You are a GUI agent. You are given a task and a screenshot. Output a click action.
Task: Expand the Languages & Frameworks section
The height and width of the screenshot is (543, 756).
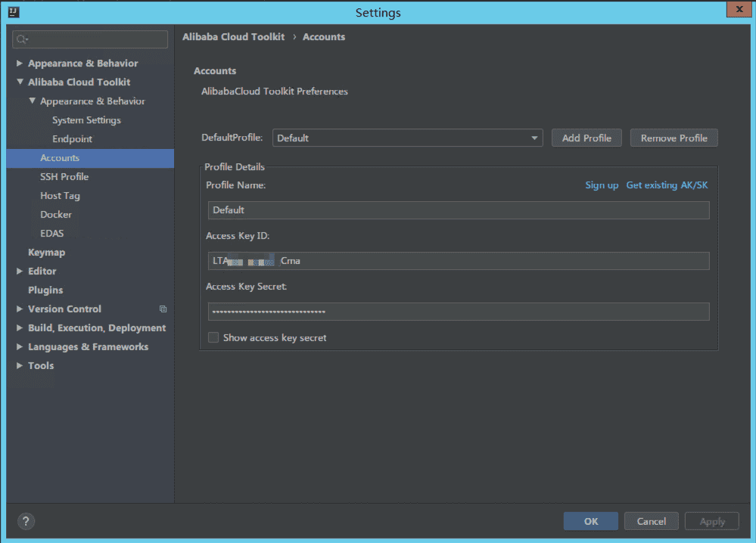[20, 347]
